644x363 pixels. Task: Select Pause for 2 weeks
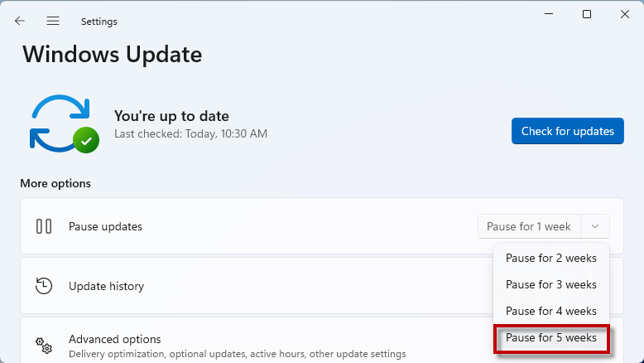coord(551,259)
